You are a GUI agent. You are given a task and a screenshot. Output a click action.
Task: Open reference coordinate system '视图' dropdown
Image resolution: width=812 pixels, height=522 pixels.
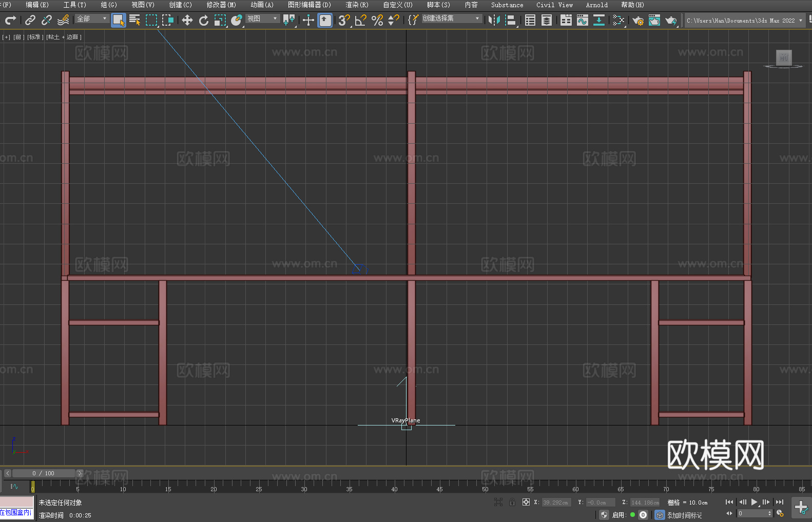click(x=262, y=18)
